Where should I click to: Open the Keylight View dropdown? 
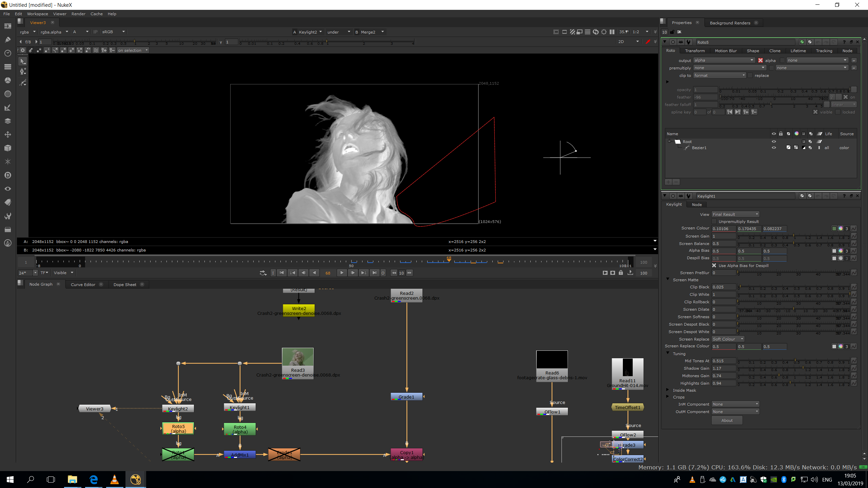(735, 215)
